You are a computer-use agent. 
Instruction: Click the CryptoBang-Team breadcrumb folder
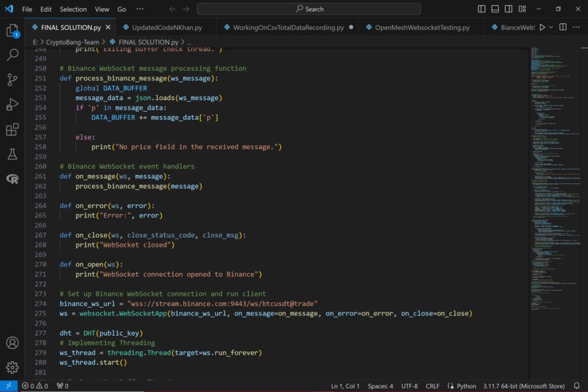pos(72,42)
